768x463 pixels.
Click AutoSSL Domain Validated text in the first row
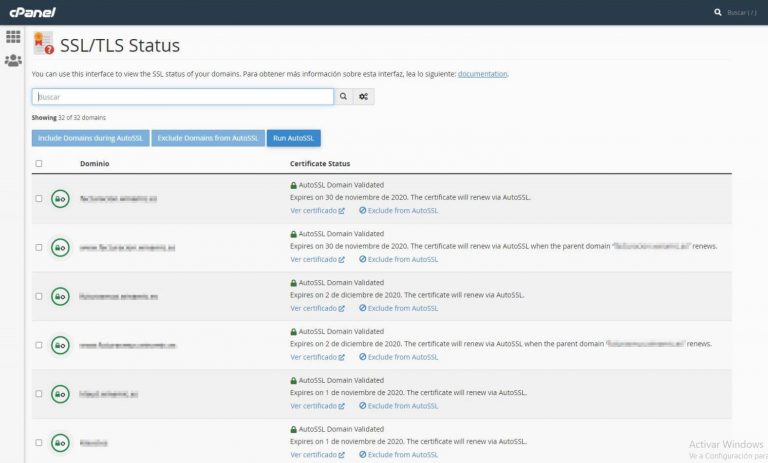341,185
